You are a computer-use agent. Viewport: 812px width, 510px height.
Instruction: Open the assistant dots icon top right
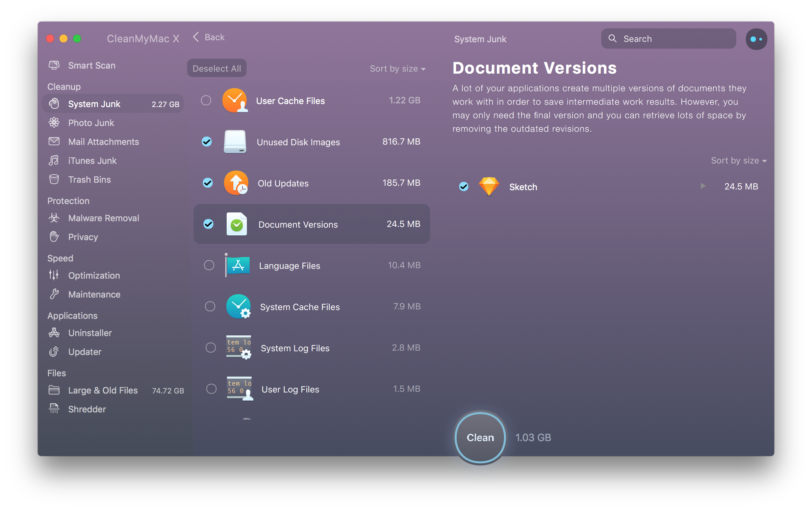(x=756, y=39)
